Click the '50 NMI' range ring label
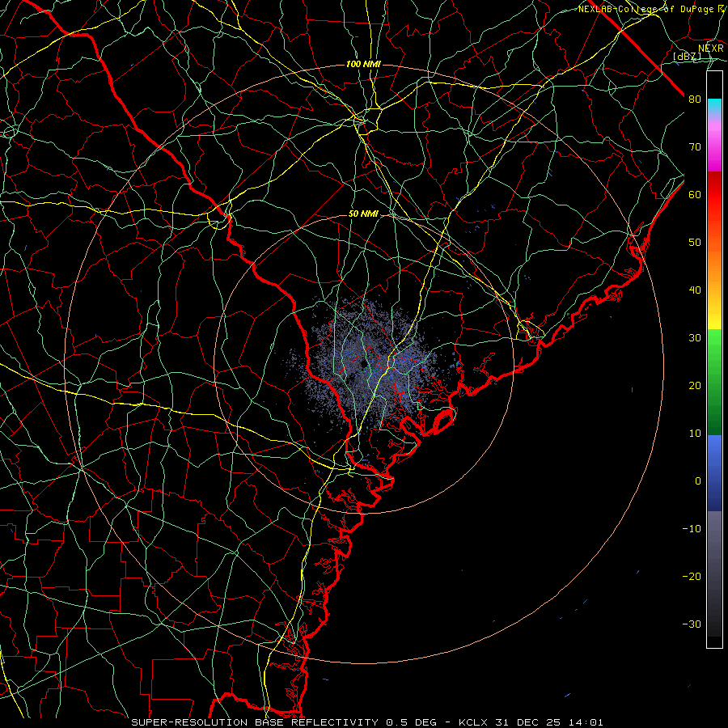 click(x=363, y=214)
